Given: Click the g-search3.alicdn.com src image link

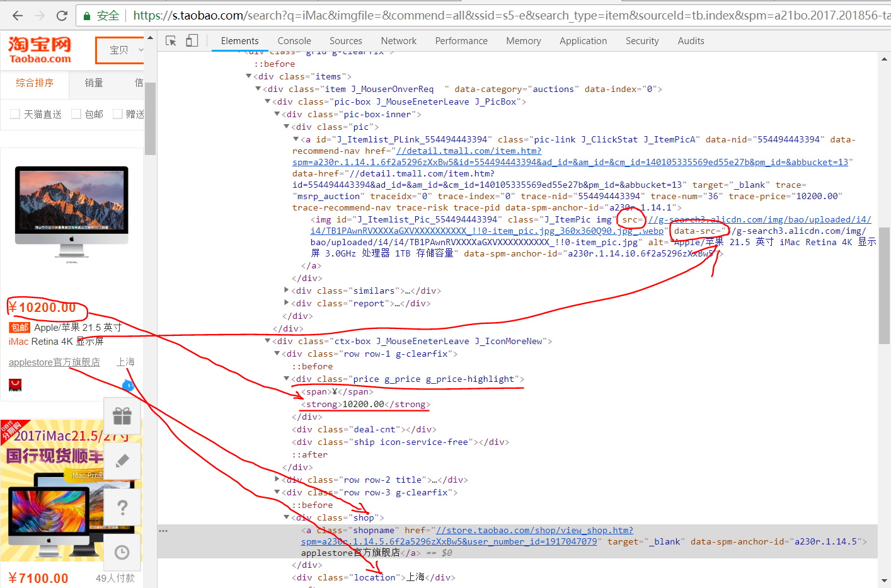Looking at the screenshot, I should pyautogui.click(x=590, y=226).
